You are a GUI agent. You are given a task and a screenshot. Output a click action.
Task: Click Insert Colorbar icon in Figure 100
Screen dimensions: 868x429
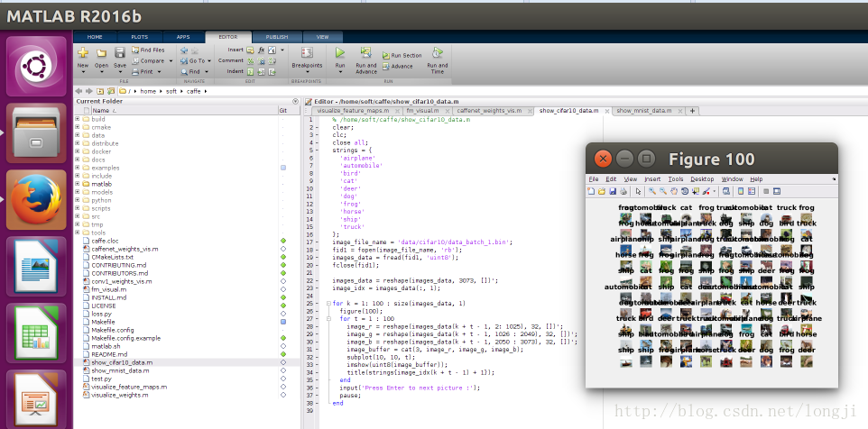[741, 191]
